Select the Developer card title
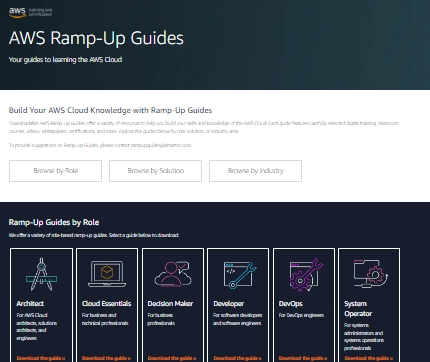The width and height of the screenshot is (430, 362). tap(228, 304)
